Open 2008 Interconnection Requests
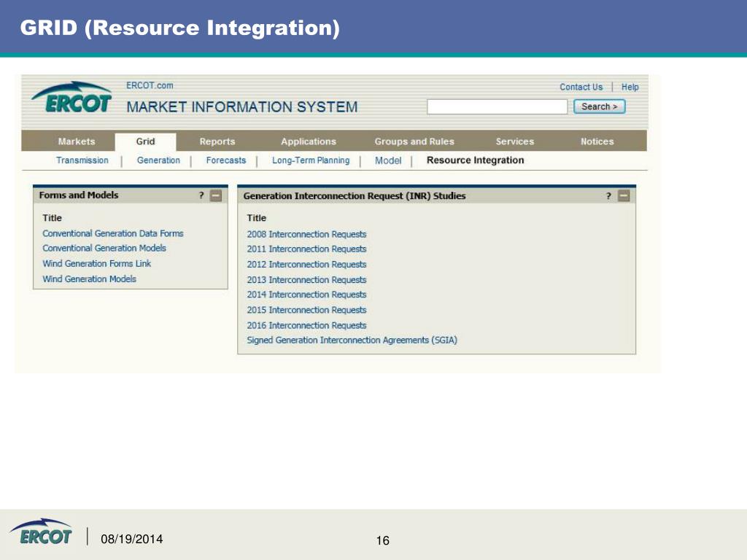This screenshot has width=747, height=560. [307, 234]
